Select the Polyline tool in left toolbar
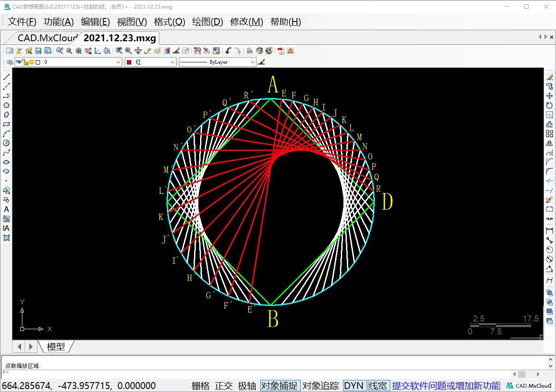This screenshot has height=392, width=556. point(6,96)
